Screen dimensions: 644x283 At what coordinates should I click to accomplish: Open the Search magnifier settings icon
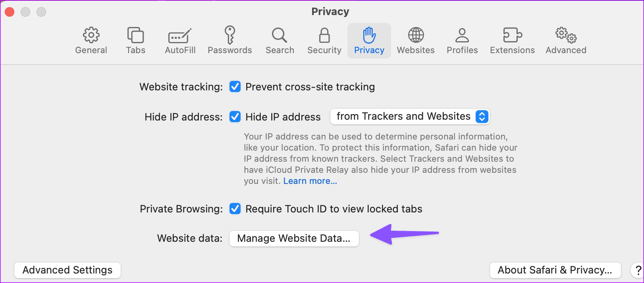pos(280,40)
